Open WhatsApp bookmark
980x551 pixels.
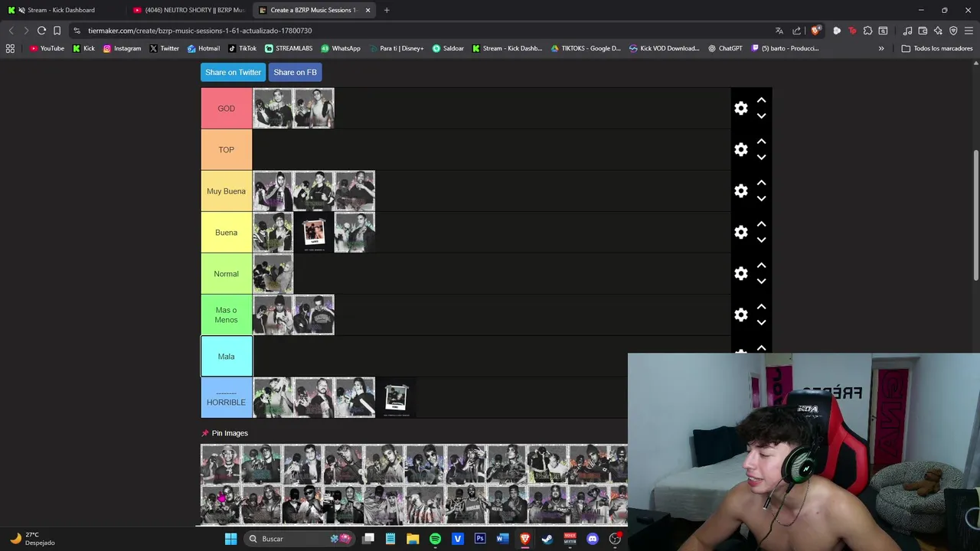(x=341, y=48)
